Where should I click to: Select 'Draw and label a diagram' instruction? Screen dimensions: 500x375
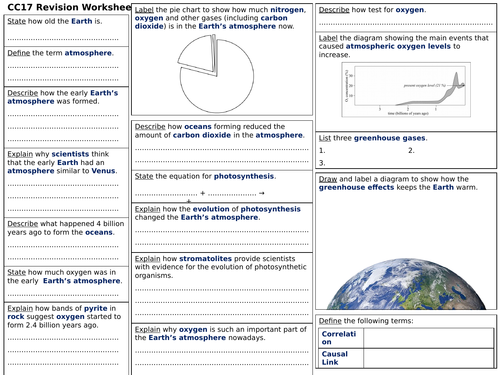(398, 183)
